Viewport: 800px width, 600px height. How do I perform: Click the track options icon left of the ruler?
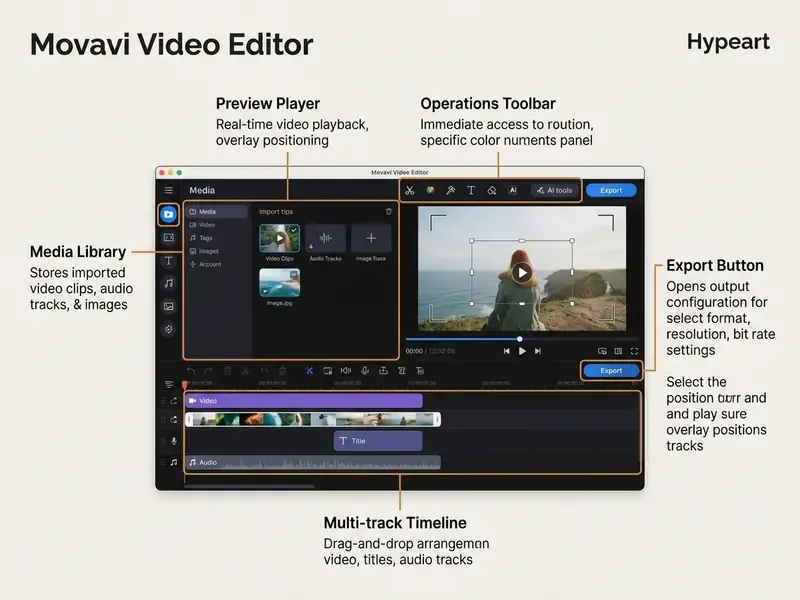pyautogui.click(x=169, y=384)
